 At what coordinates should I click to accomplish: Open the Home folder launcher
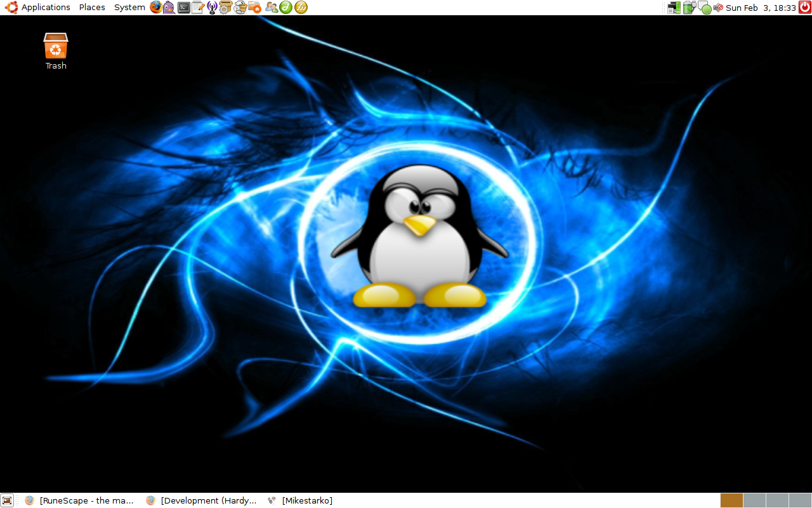click(254, 8)
